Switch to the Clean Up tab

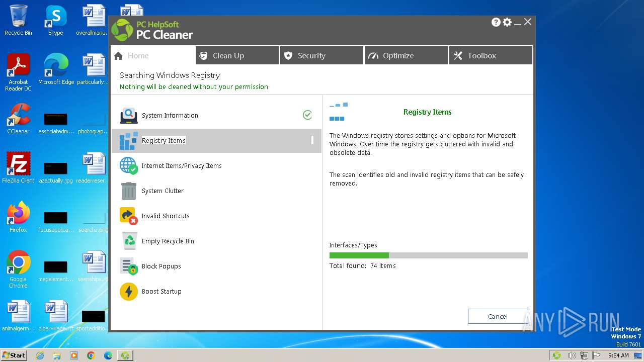click(237, 55)
